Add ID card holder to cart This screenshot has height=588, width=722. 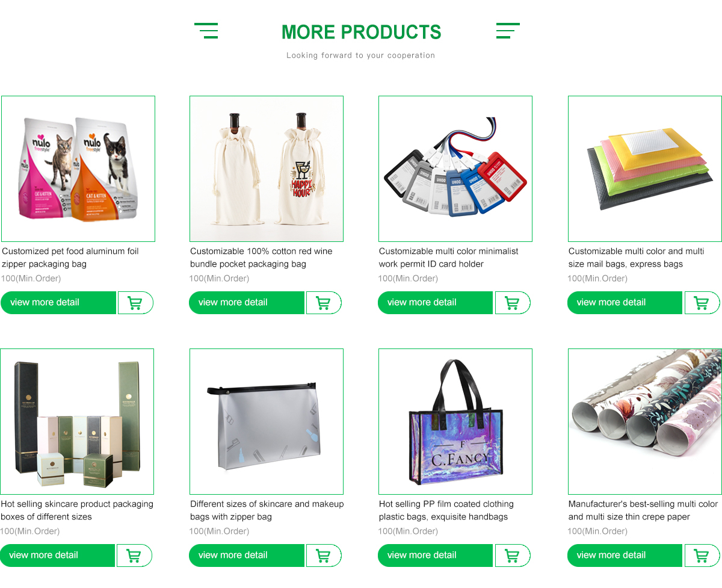coord(513,303)
